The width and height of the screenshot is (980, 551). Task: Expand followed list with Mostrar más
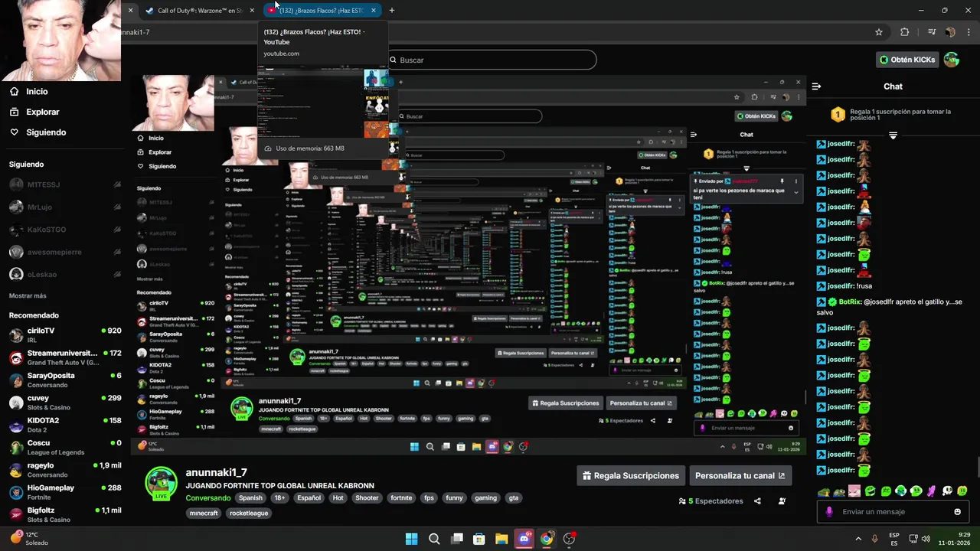coord(28,296)
